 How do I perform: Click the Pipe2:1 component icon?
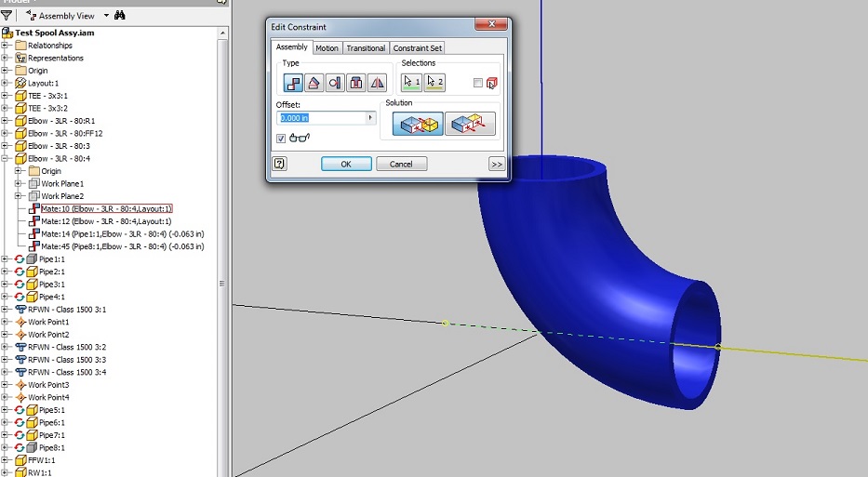click(x=33, y=272)
